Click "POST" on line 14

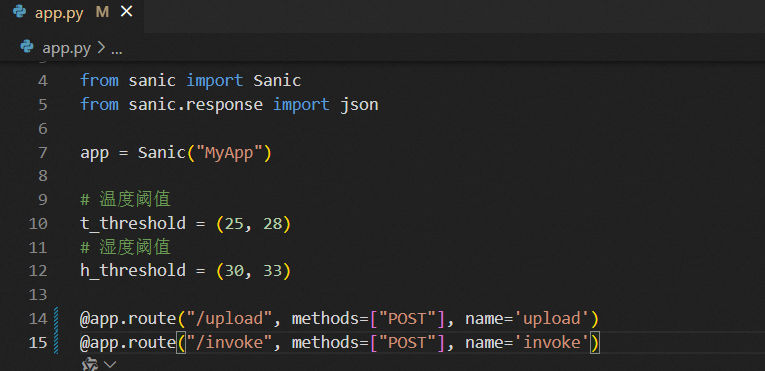click(406, 319)
